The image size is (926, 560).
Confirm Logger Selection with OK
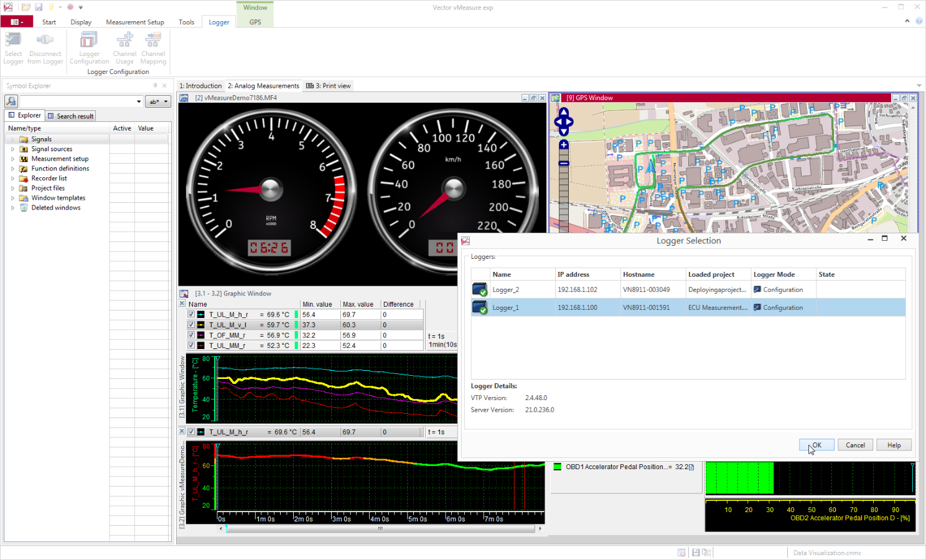[x=816, y=445]
